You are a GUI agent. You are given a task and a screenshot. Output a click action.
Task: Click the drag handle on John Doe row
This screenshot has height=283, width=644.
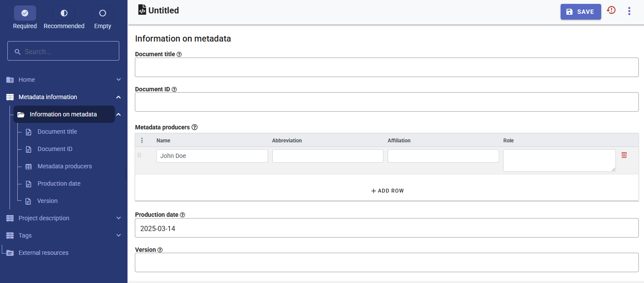tap(139, 155)
